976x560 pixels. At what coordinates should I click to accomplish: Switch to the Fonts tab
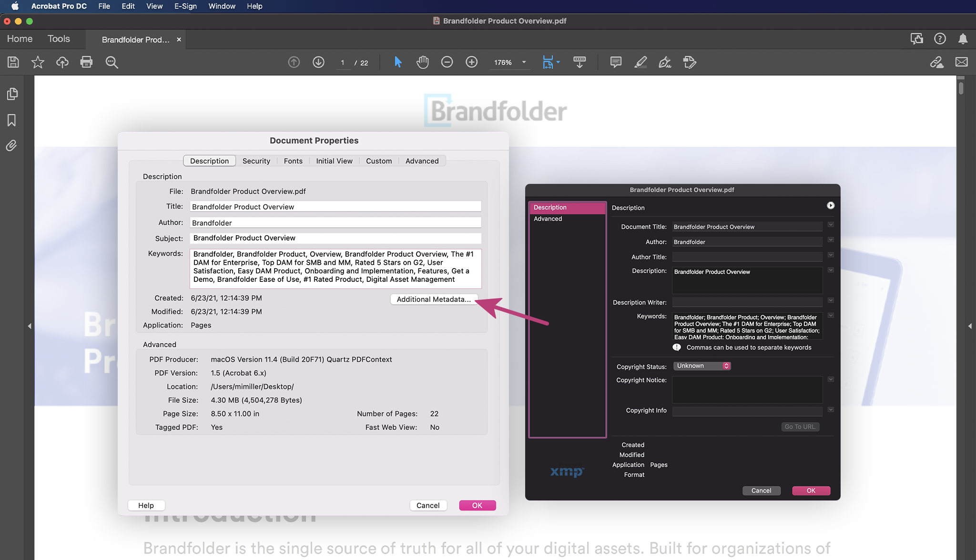pyautogui.click(x=293, y=161)
